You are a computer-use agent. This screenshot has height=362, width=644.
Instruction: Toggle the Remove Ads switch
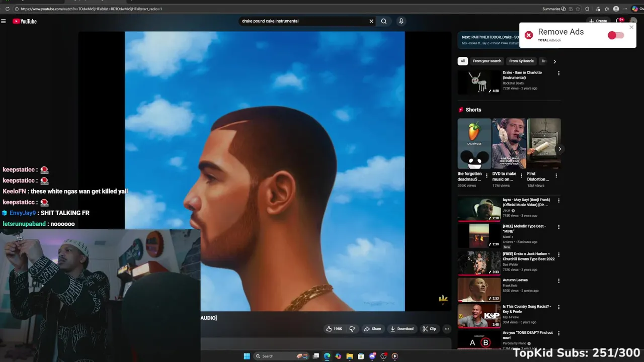(x=616, y=35)
